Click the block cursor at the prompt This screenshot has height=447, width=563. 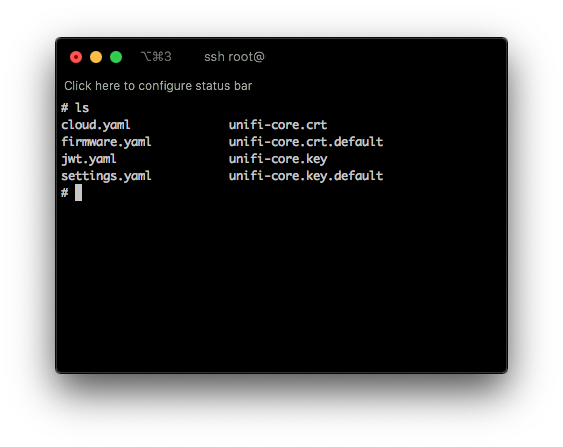tap(78, 193)
